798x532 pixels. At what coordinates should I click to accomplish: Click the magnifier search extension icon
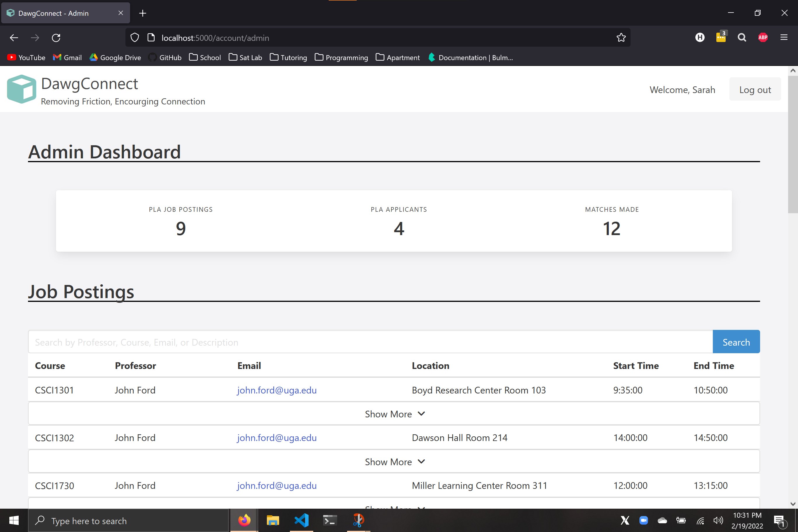pyautogui.click(x=742, y=38)
